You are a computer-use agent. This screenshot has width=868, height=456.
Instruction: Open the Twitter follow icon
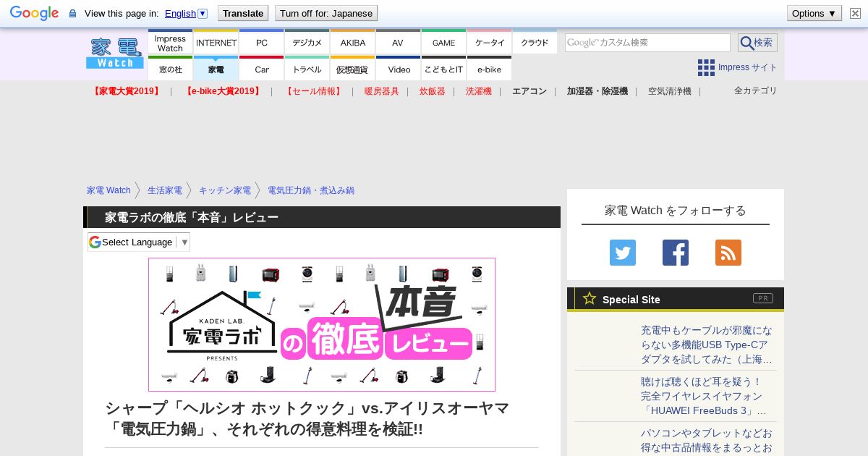(x=623, y=253)
